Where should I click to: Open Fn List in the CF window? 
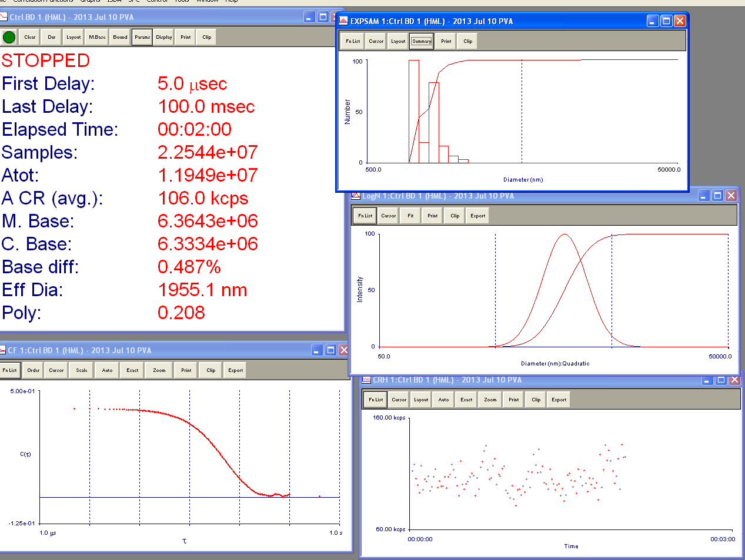(10, 370)
